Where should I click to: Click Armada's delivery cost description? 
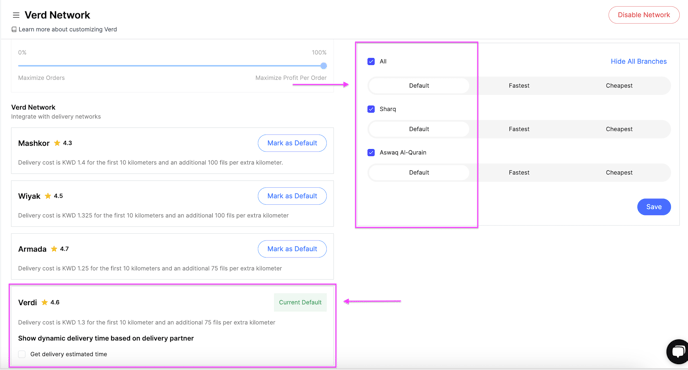[150, 268]
